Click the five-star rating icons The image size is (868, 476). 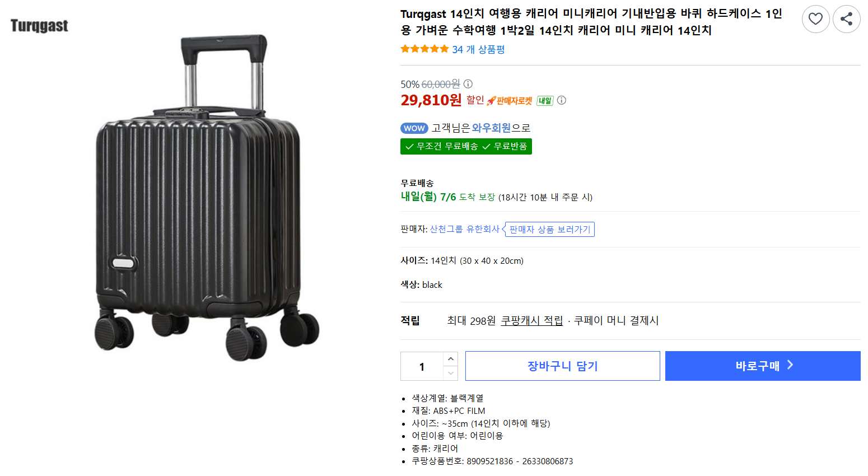(424, 49)
